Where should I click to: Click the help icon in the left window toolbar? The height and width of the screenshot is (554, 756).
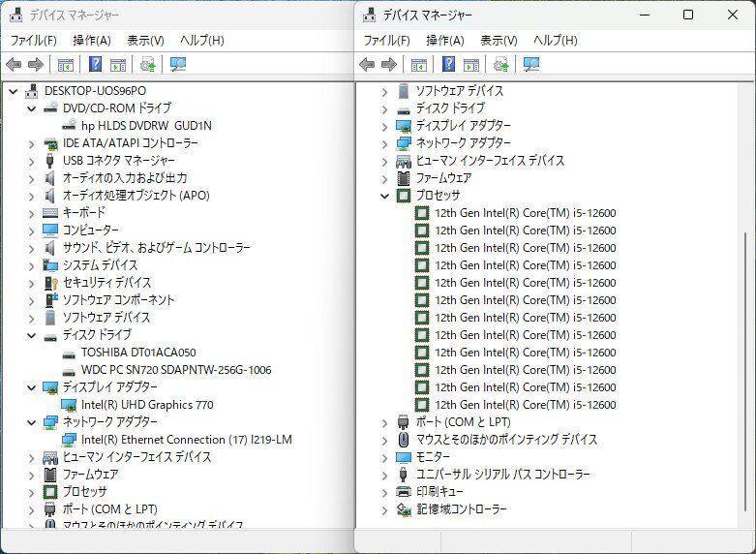click(95, 65)
